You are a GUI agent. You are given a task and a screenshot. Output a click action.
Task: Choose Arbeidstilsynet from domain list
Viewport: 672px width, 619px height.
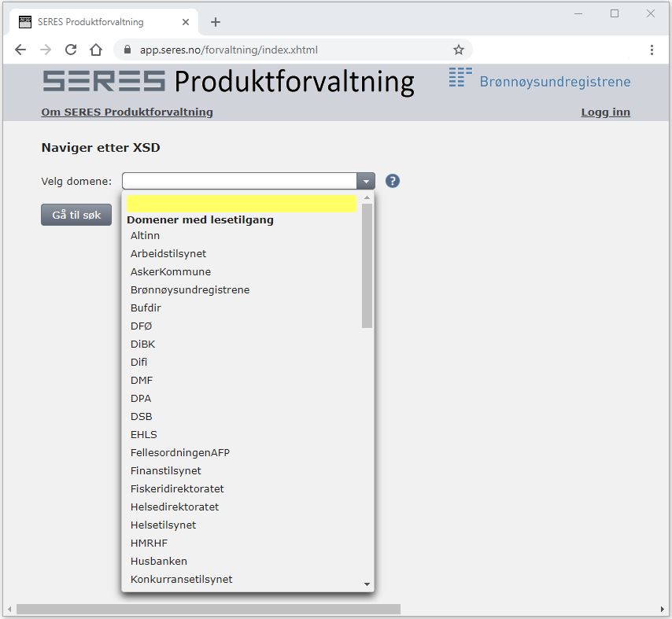point(242,253)
